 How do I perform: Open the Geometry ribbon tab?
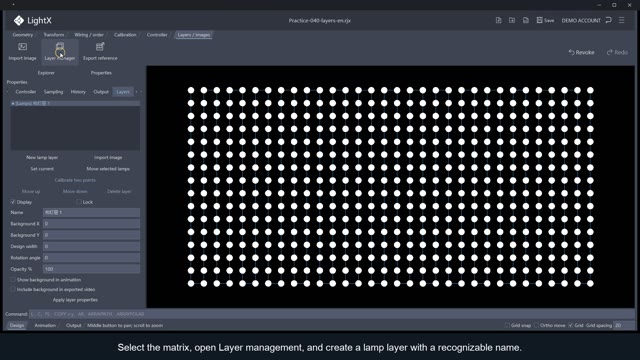coord(22,35)
